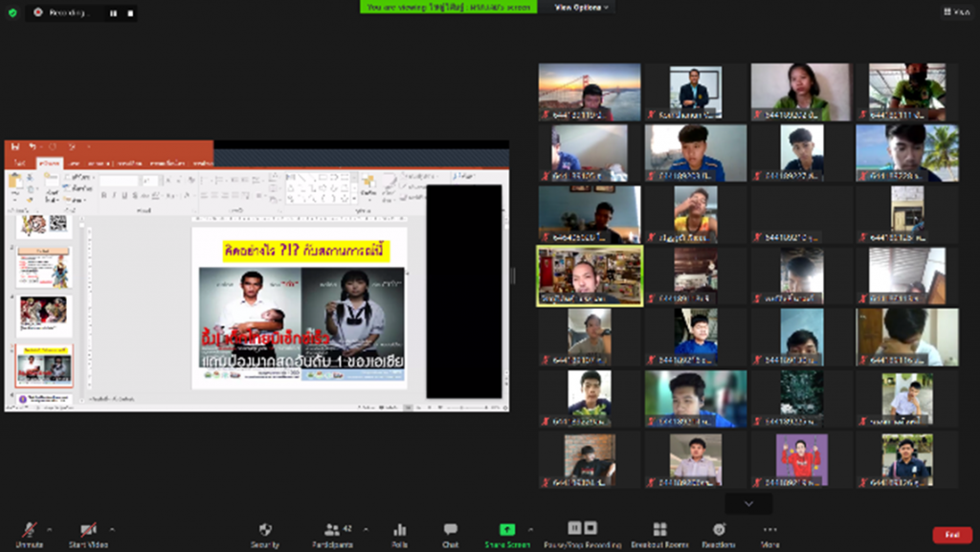
Task: Show next page of participant videos
Action: click(x=748, y=503)
